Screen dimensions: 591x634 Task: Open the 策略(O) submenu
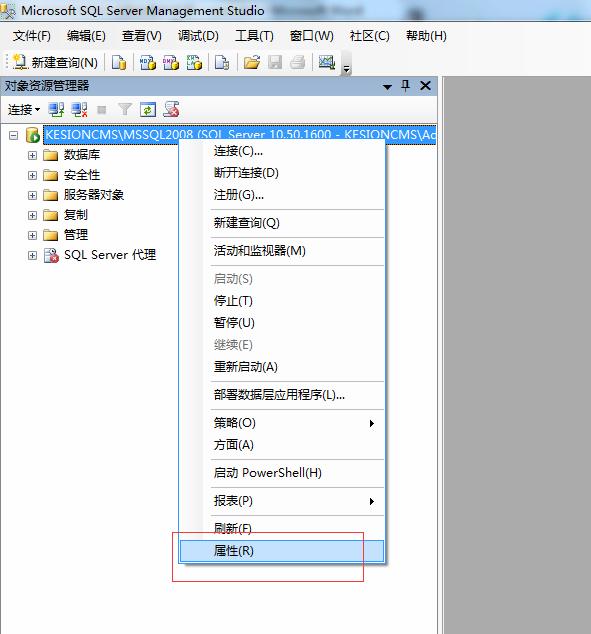282,423
